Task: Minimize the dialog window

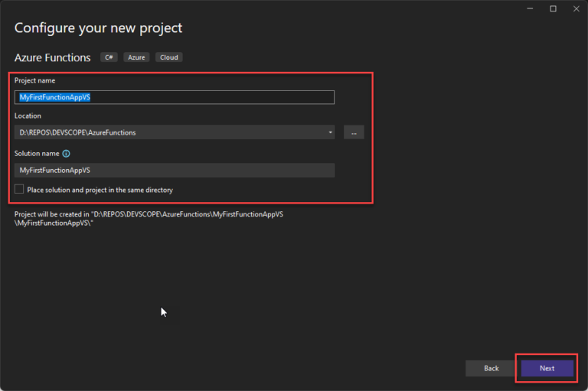Action: [530, 8]
